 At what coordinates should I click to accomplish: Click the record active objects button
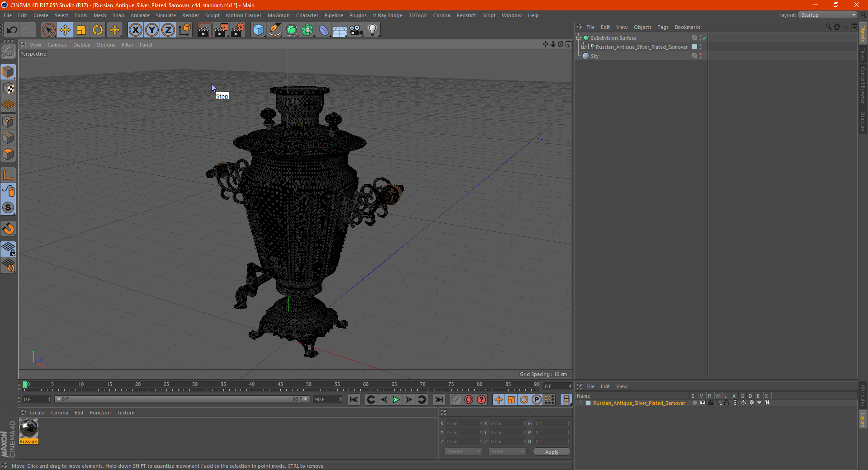456,399
